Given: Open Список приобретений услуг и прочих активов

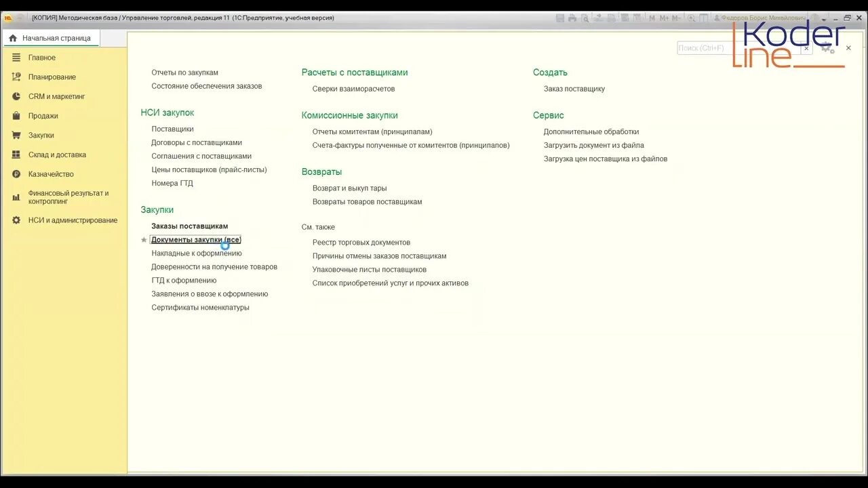Looking at the screenshot, I should coord(391,283).
